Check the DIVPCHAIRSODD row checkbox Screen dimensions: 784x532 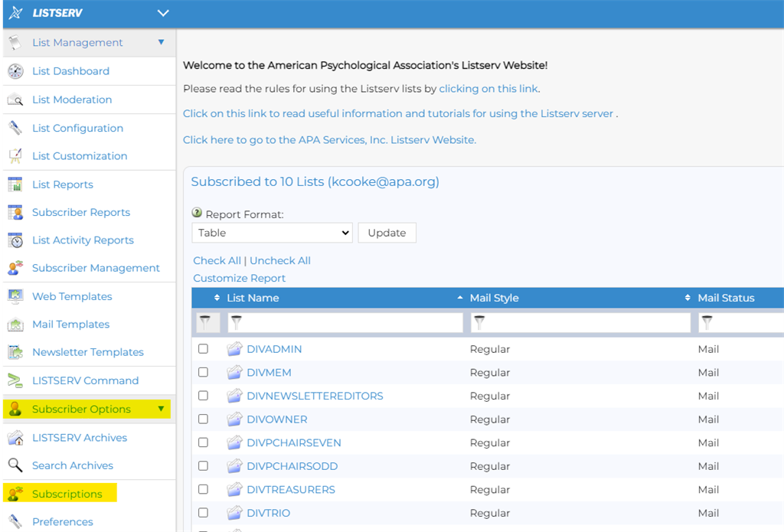203,465
